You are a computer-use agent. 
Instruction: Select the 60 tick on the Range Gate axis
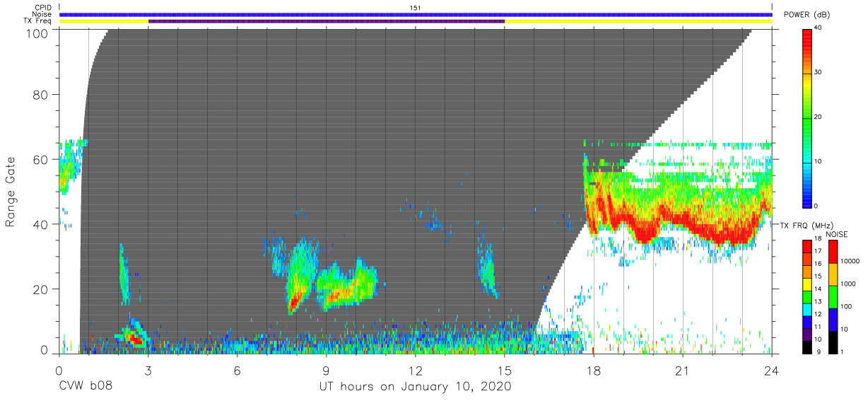41,159
